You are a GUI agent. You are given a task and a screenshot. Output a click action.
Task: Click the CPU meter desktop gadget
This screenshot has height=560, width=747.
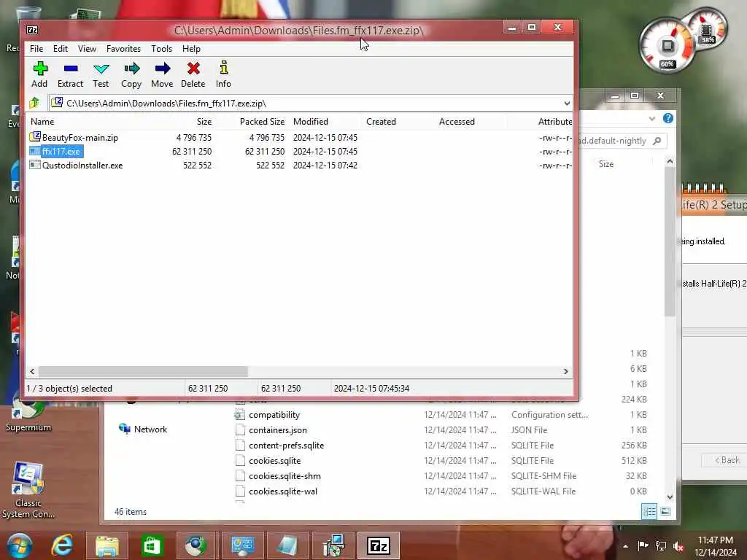click(x=667, y=45)
